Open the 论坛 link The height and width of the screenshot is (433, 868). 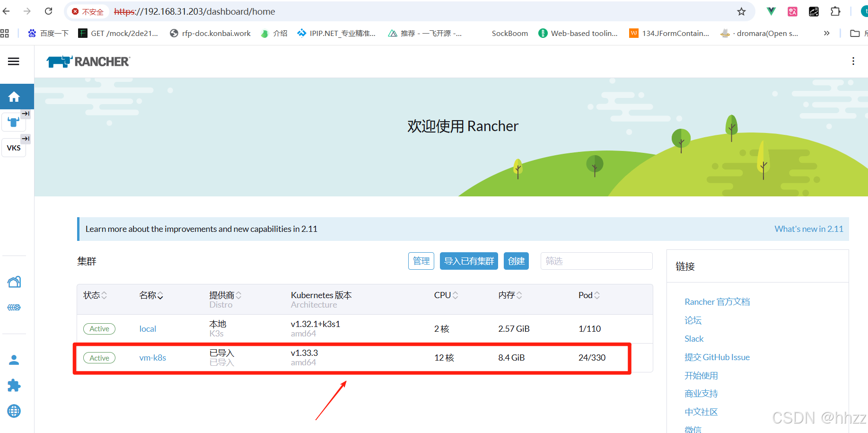pyautogui.click(x=693, y=320)
